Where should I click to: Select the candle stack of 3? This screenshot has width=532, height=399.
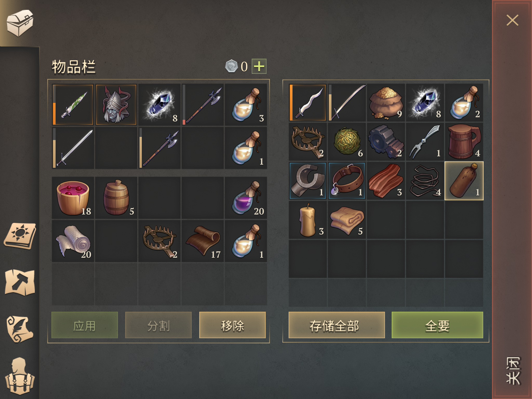[308, 220]
